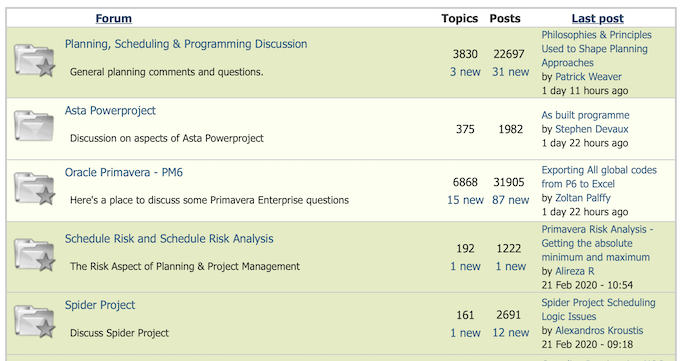Open the As built programme post

[585, 115]
